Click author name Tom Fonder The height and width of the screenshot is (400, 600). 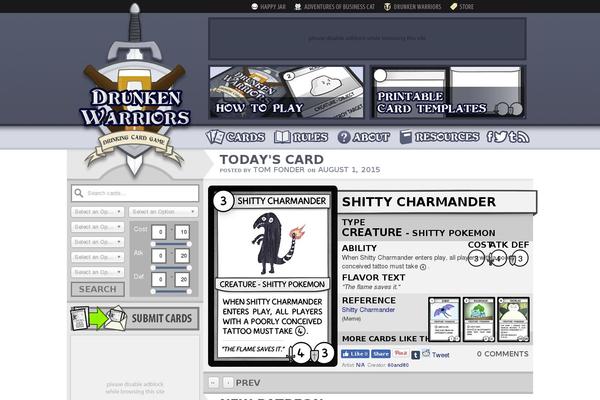pos(279,170)
